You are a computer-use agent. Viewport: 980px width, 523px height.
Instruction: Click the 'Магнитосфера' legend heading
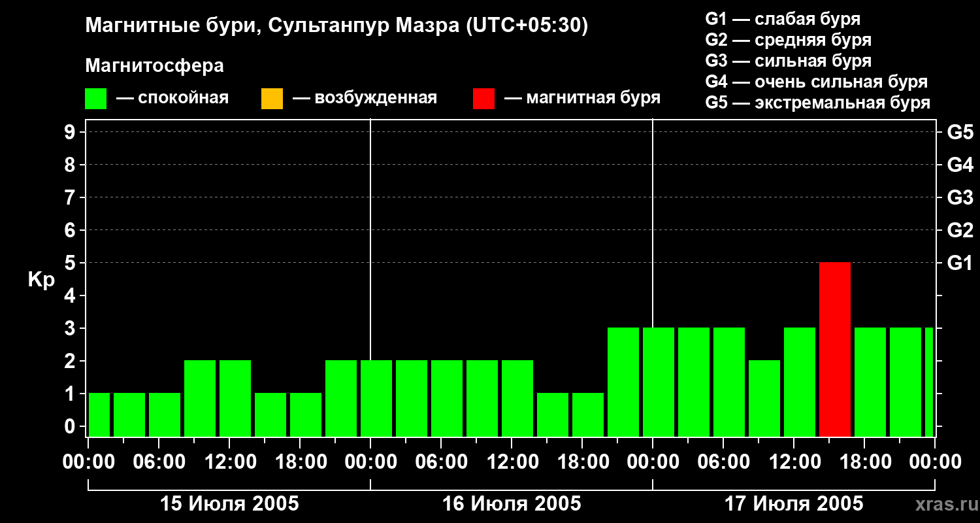(x=154, y=66)
